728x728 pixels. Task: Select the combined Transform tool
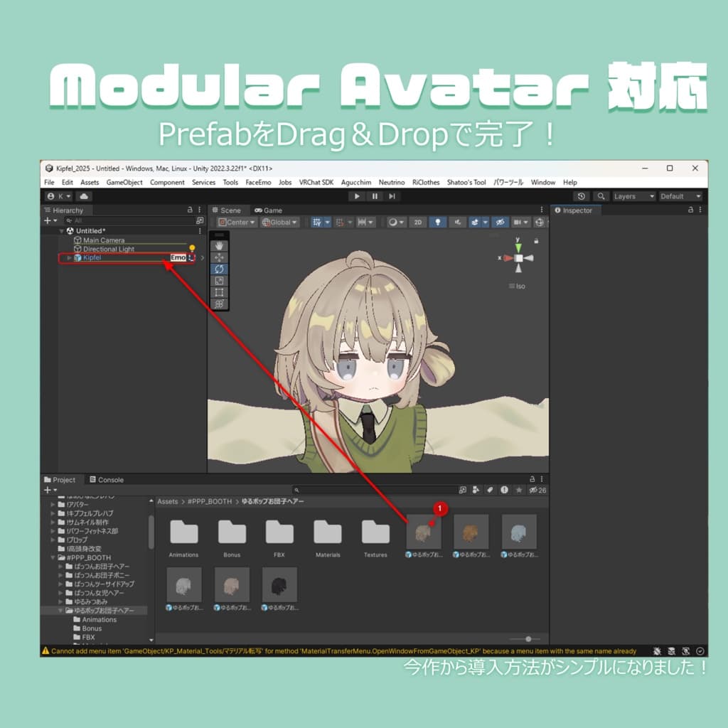point(219,304)
